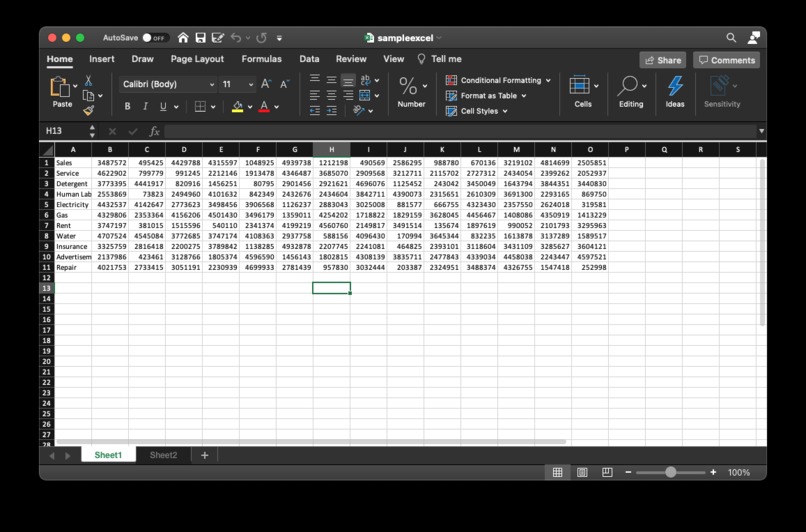The width and height of the screenshot is (806, 532).
Task: Add a new sheet with plus button
Action: tap(205, 455)
